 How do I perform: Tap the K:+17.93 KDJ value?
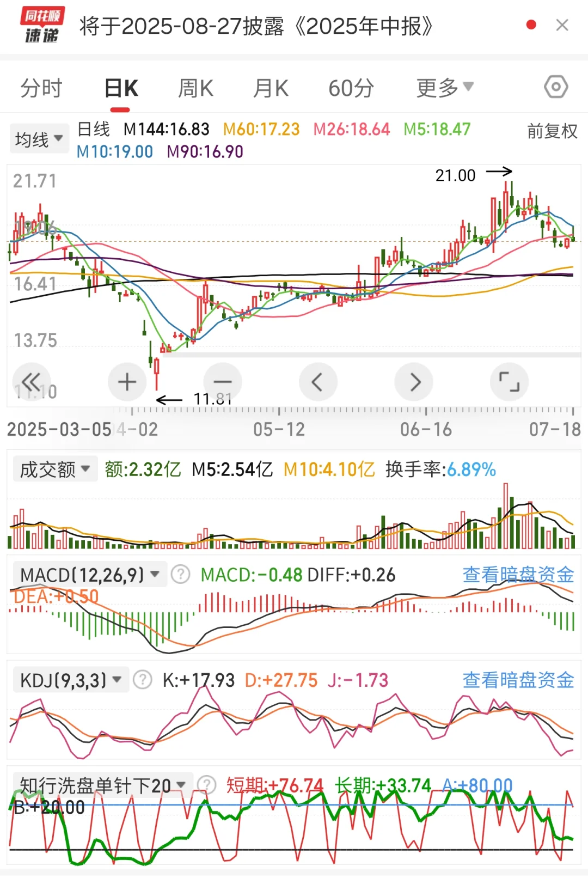[199, 680]
